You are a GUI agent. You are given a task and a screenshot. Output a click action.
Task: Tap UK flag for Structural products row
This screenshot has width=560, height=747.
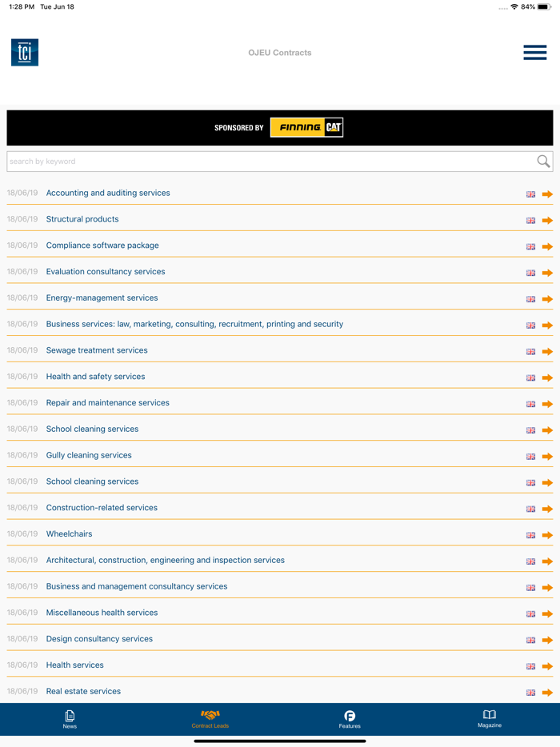530,221
